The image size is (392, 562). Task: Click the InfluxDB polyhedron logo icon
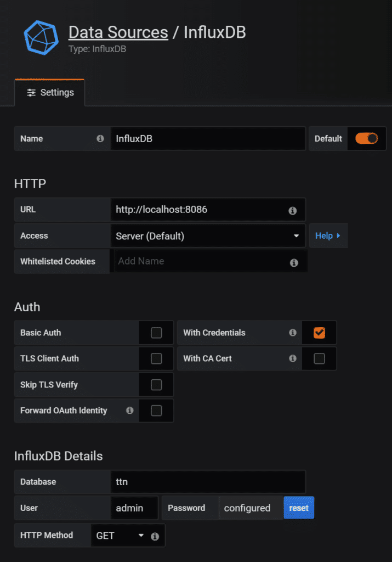[x=41, y=37]
